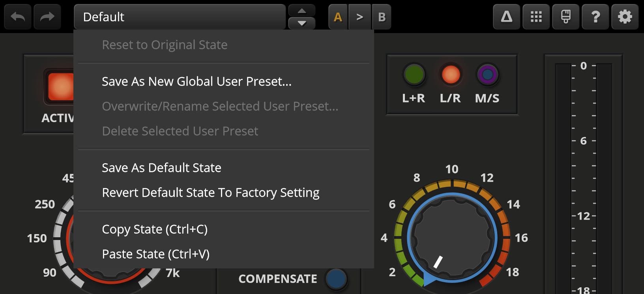Open settings gear button
Viewport: 644px width, 294px height.
(625, 17)
